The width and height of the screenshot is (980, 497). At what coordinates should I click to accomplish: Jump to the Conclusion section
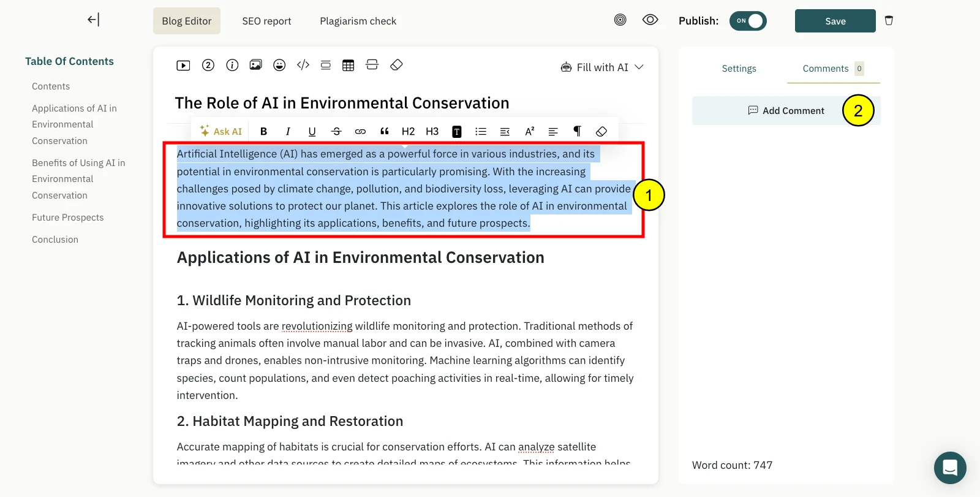pos(55,240)
